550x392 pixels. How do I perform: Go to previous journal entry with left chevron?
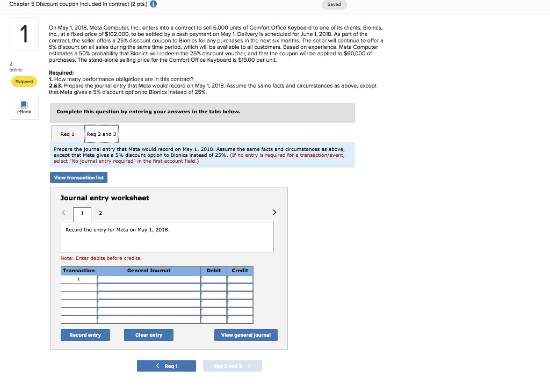pos(63,213)
